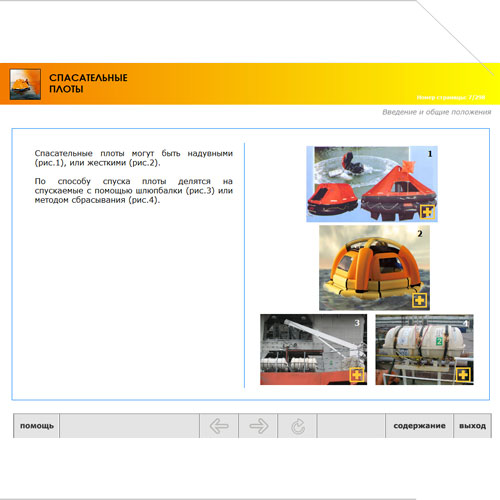This screenshot has height=500, width=500.
Task: Expand figure 1 with yellow plus icon
Action: pyautogui.click(x=427, y=212)
